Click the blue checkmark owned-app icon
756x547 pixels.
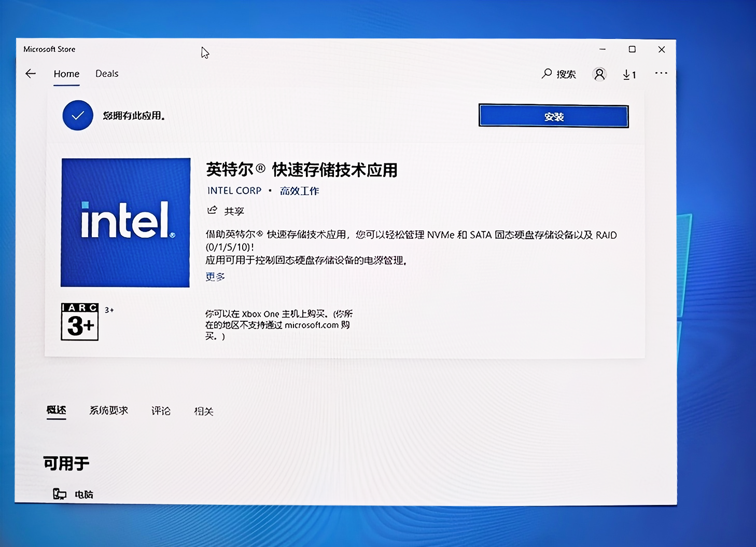pyautogui.click(x=78, y=115)
